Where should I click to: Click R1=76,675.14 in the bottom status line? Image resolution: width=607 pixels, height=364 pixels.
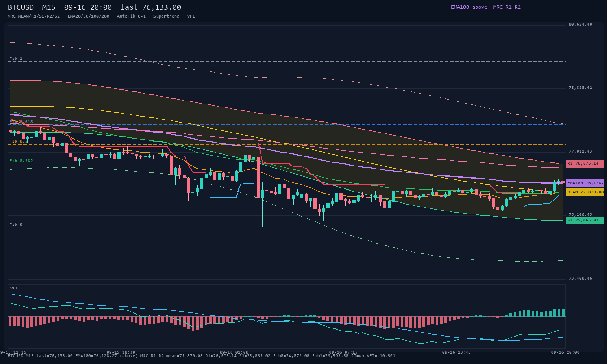pos(221,356)
